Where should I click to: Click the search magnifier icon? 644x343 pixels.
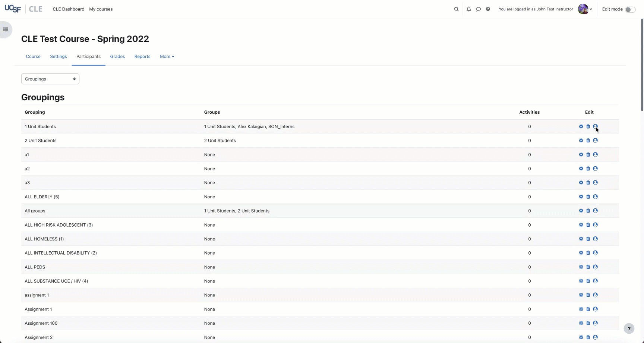(456, 9)
